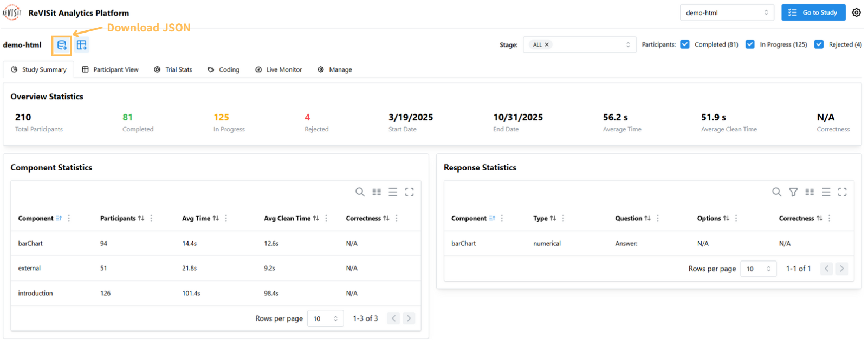Uncheck the Completed participants checkbox
This screenshot has height=344, width=868.
point(685,44)
